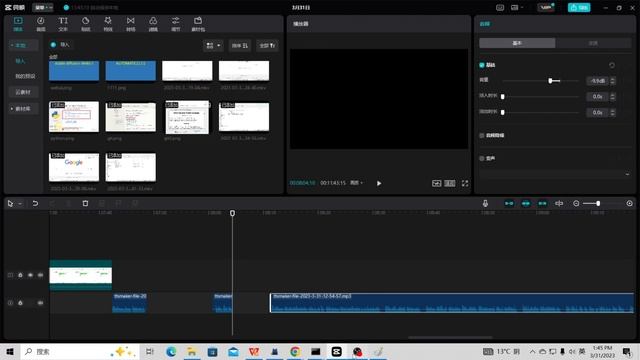The image size is (640, 360).
Task: Open the shortcuts keyboard icon in title bar
Action: [500, 7]
